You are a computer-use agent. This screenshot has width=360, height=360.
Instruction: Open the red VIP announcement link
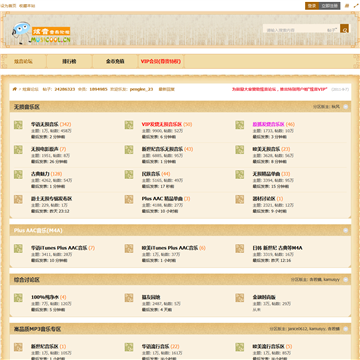coord(280,89)
